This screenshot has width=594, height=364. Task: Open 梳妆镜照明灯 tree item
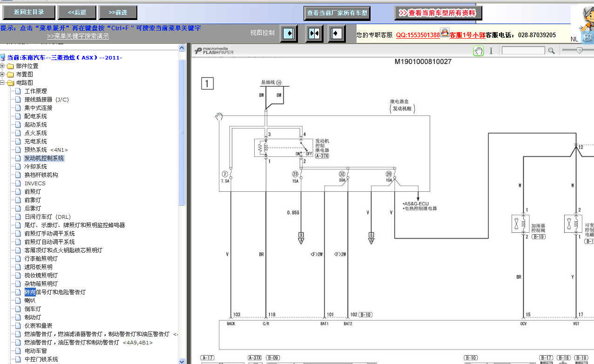click(x=41, y=276)
